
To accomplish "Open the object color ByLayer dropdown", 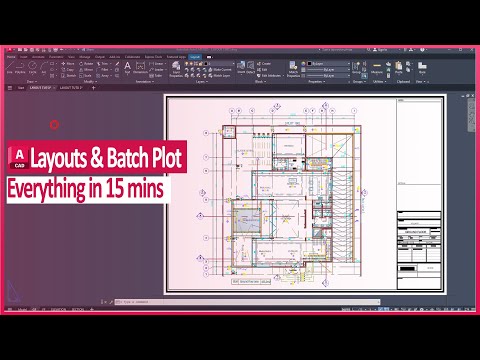I will click(x=329, y=63).
